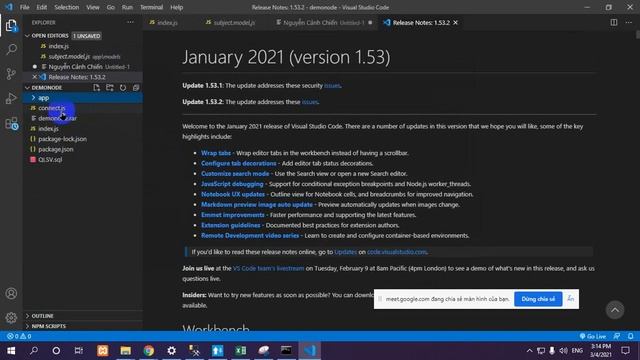
Task: Open the Wrap tabs link
Action: point(216,153)
